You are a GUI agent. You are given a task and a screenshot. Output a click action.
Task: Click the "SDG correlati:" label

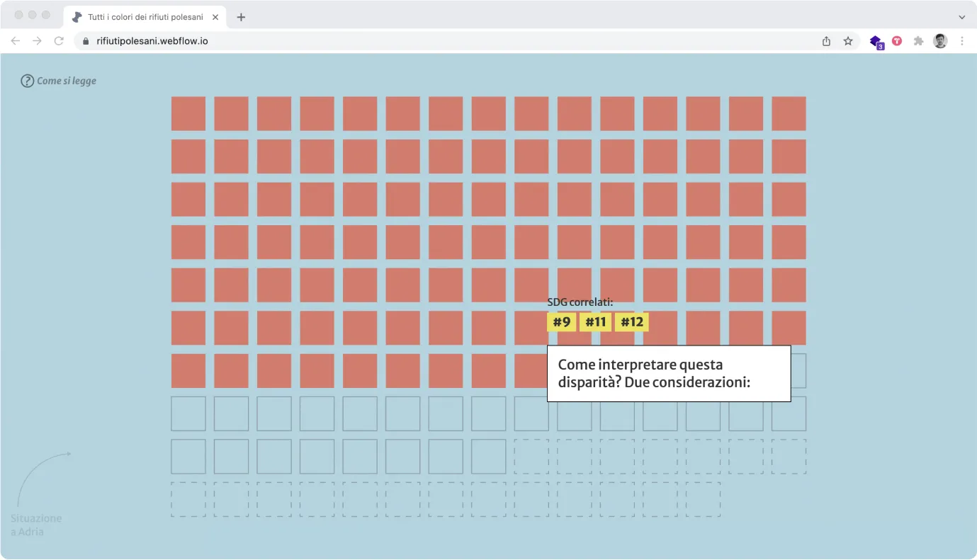(580, 302)
